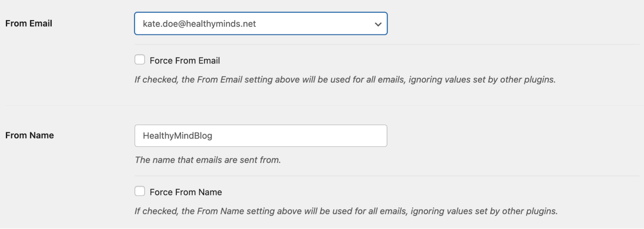
Task: Click the "Force From Name" label text
Action: tap(186, 192)
